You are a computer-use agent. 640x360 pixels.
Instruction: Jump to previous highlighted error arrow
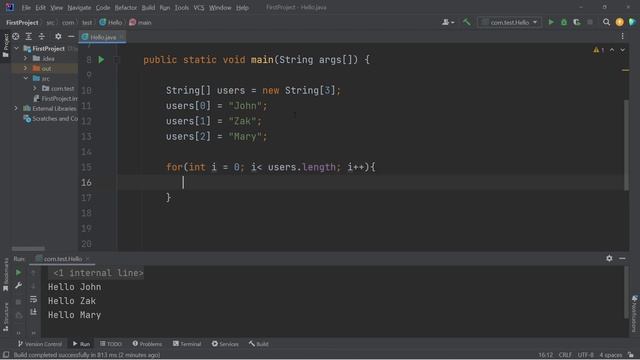point(612,50)
